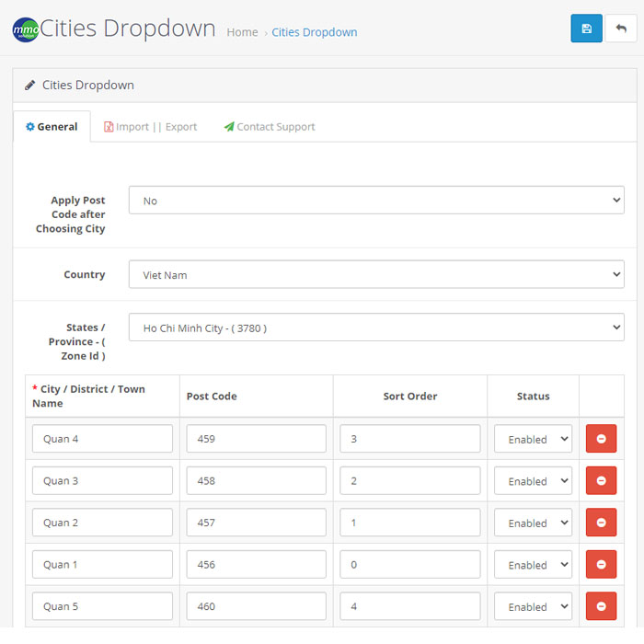Remove the Quan 3 row
Image resolution: width=644 pixels, height=644 pixels.
coord(601,480)
